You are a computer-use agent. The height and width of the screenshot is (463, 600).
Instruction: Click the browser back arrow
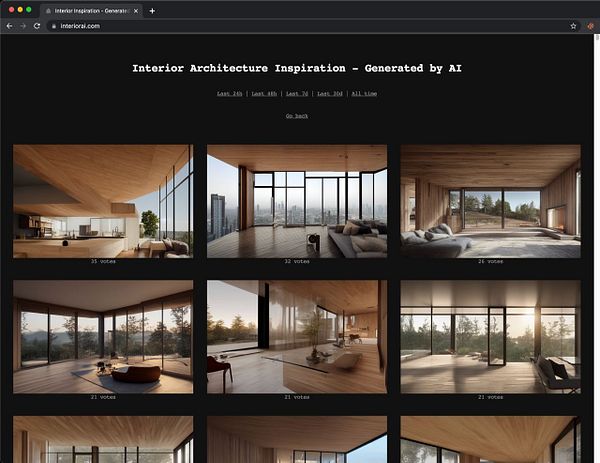pyautogui.click(x=10, y=26)
